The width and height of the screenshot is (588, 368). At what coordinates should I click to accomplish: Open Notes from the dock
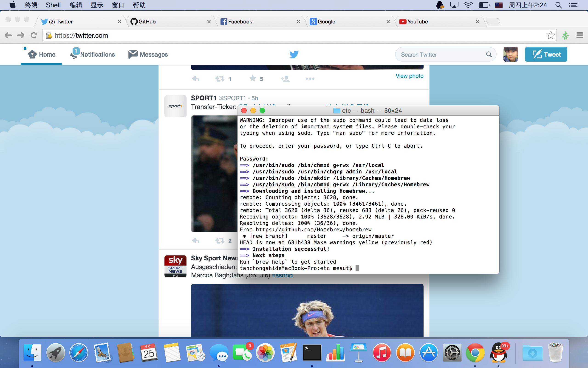point(172,352)
